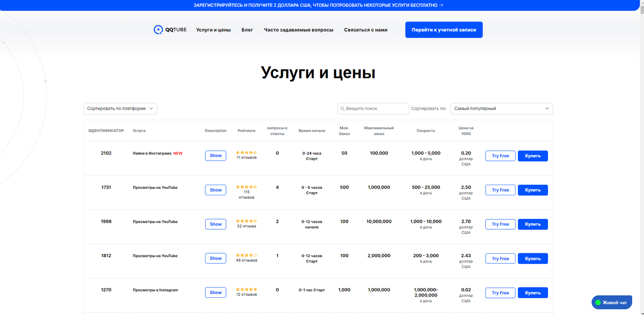Image resolution: width=644 pixels, height=315 pixels.
Task: Open the QQTube logo home link
Action: 170,30
